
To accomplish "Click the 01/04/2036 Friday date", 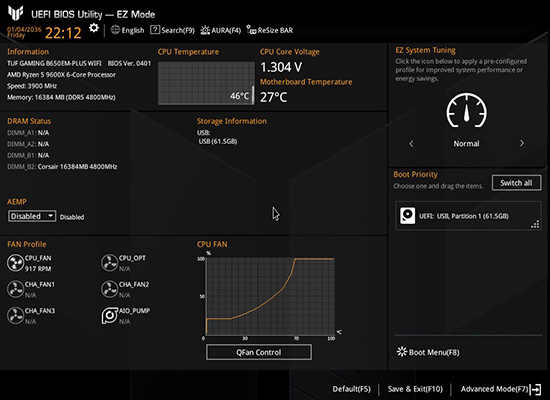I will (24, 32).
